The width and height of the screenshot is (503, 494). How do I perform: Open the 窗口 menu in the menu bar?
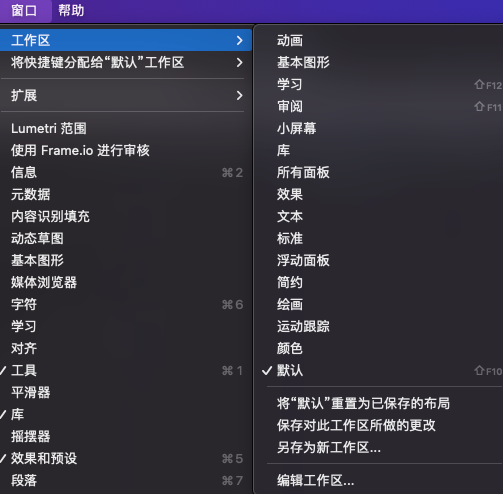(x=24, y=11)
